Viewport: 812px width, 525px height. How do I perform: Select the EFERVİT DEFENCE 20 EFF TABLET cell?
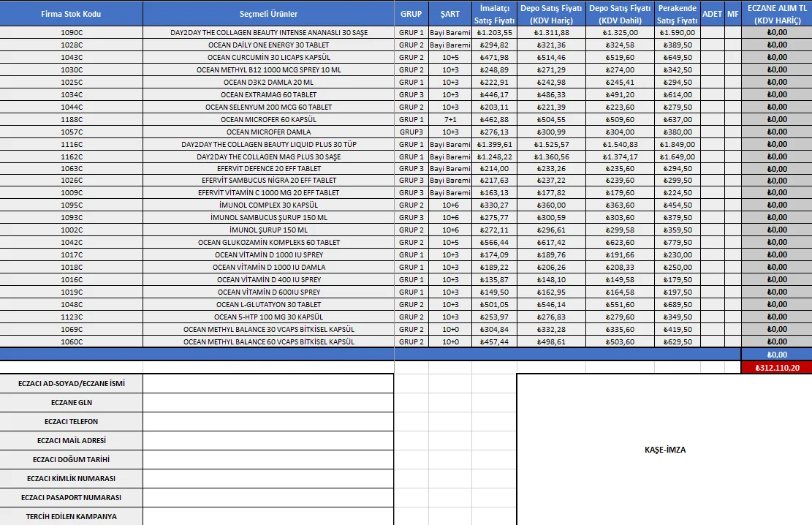click(x=268, y=168)
